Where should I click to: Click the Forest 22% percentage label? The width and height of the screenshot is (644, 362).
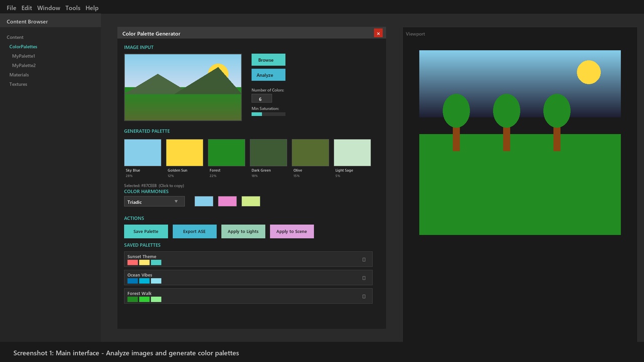213,176
